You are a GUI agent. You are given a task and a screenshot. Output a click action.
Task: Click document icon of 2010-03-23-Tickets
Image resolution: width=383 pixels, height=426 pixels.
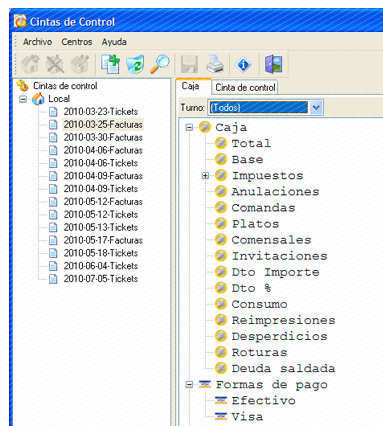53,112
